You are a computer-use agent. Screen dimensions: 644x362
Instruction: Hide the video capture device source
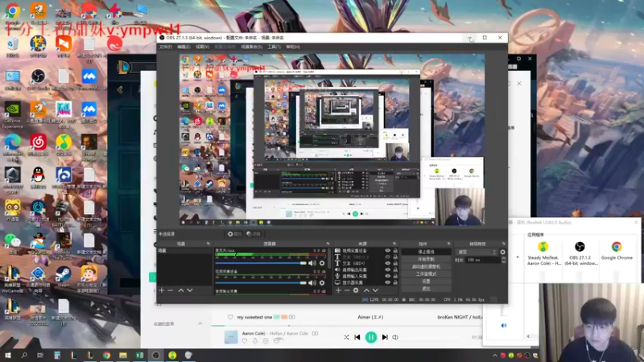(387, 250)
